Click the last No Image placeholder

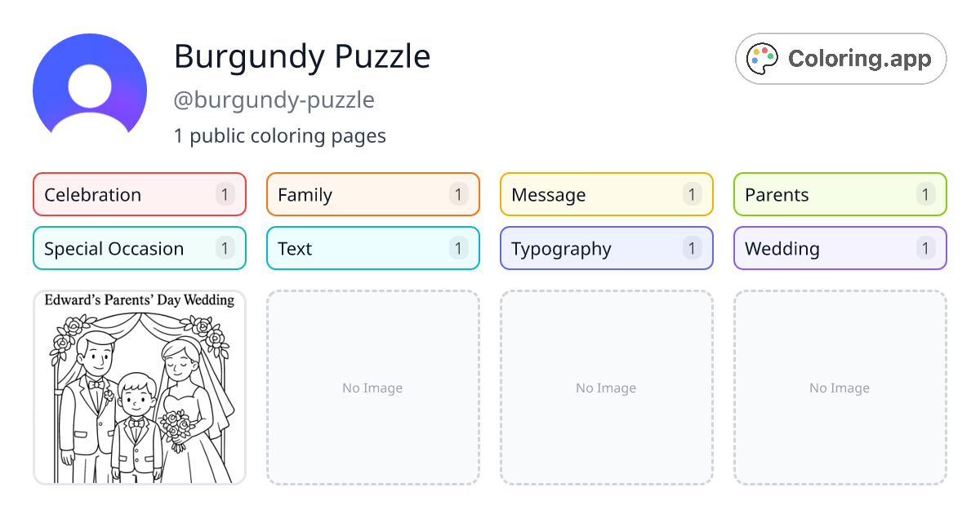(840, 388)
